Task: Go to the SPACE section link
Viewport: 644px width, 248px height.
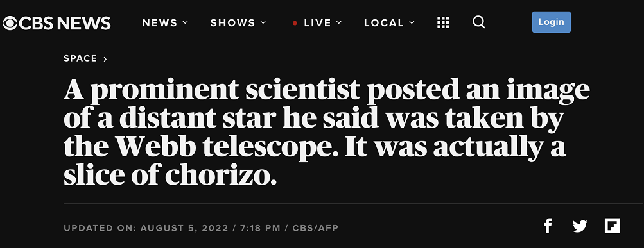Action: click(x=80, y=58)
